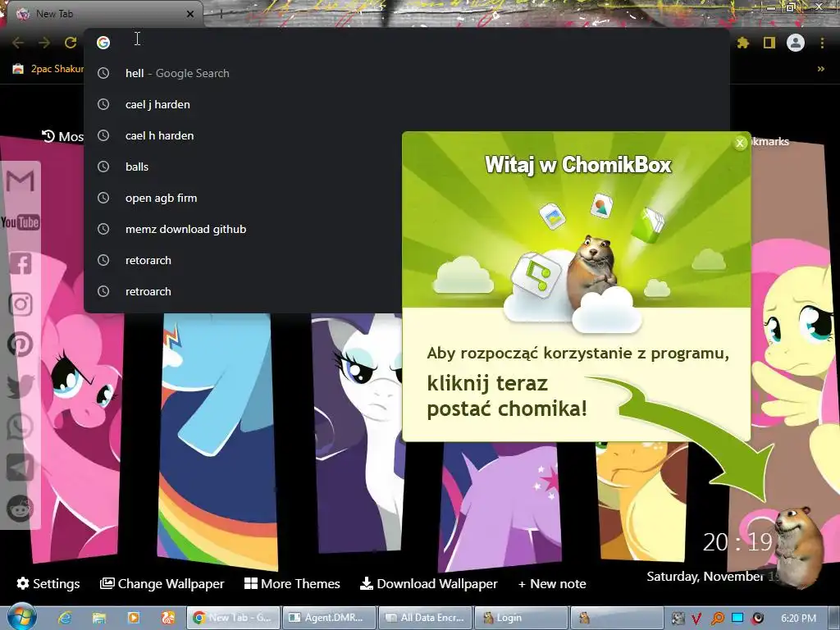Image resolution: width=840 pixels, height=630 pixels.
Task: Click Change Wallpaper
Action: (162, 583)
